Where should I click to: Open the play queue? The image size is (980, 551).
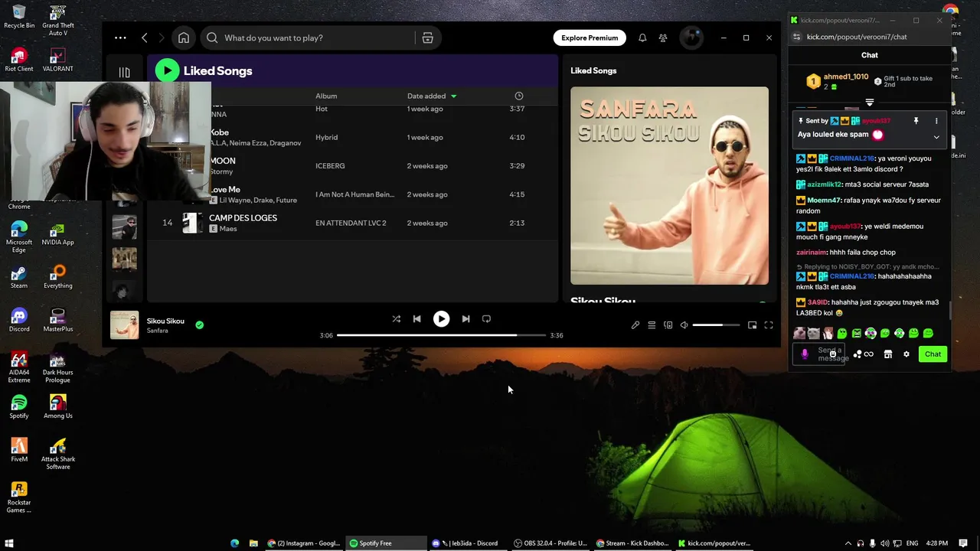click(652, 325)
